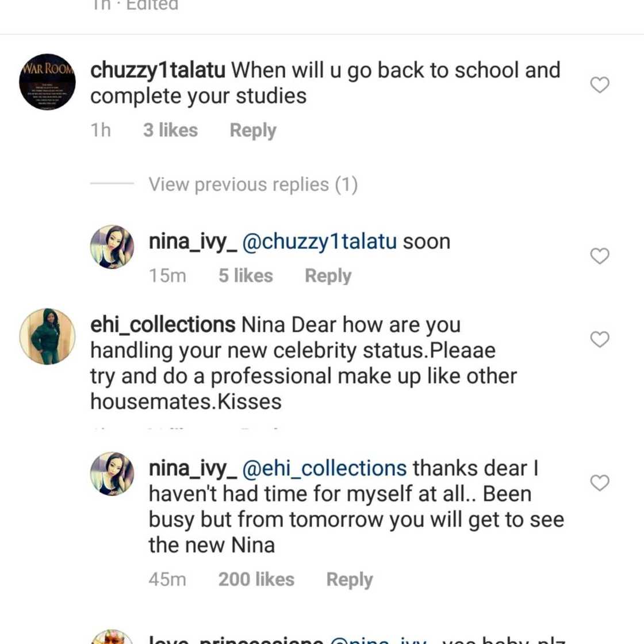Open the @chuzzy1talatu mention link
This screenshot has height=644, width=644.
pyautogui.click(x=320, y=241)
